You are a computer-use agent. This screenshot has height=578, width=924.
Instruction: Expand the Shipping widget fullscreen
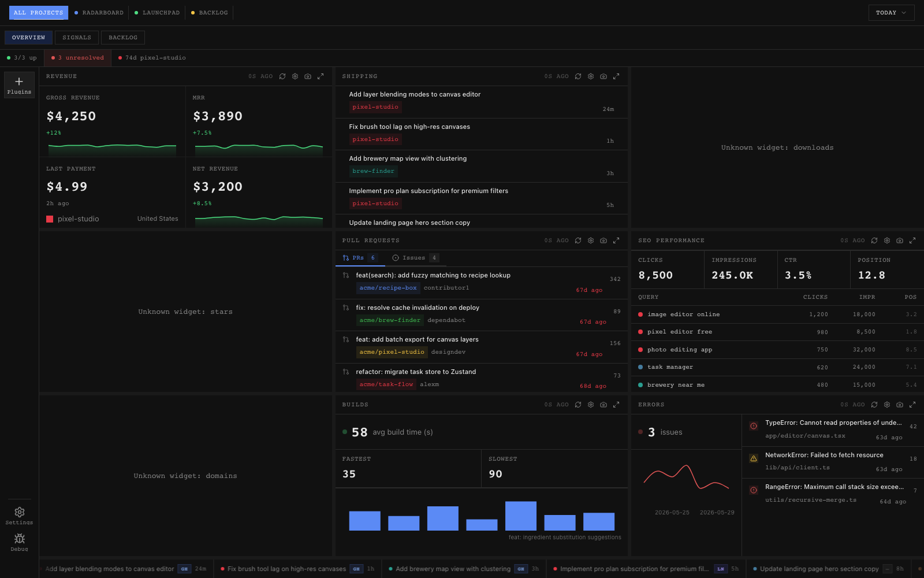coord(616,76)
